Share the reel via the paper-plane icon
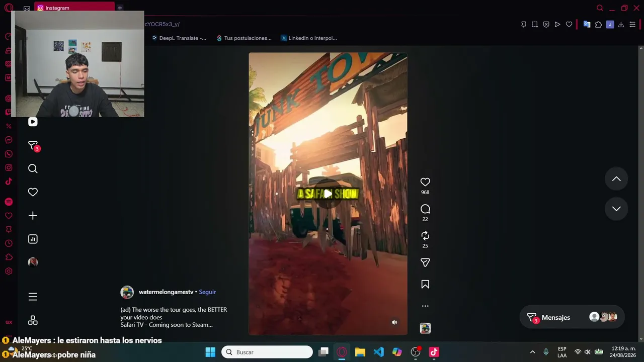 (425, 262)
